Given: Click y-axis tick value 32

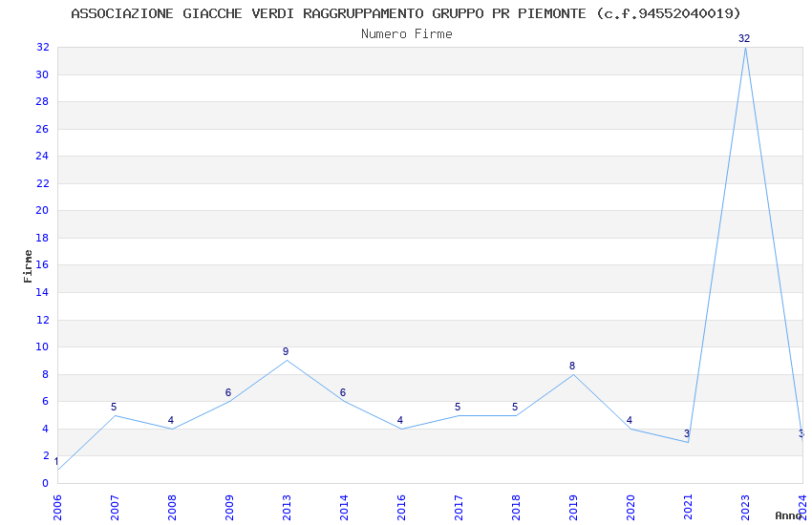Looking at the screenshot, I should pos(42,47).
